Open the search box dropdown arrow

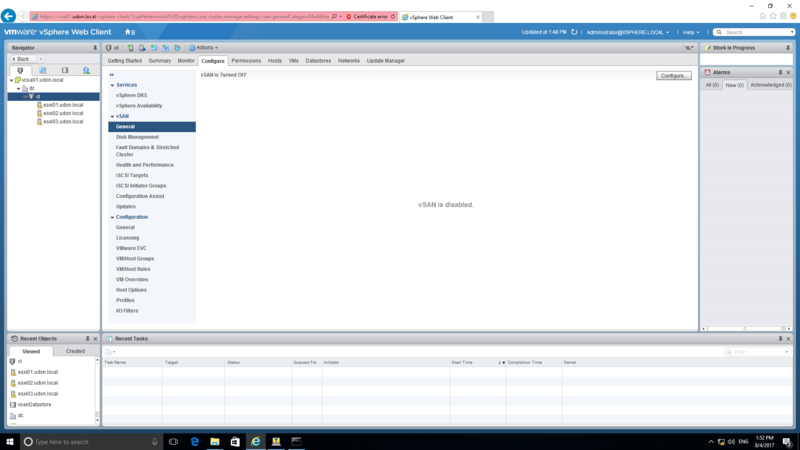[x=792, y=32]
